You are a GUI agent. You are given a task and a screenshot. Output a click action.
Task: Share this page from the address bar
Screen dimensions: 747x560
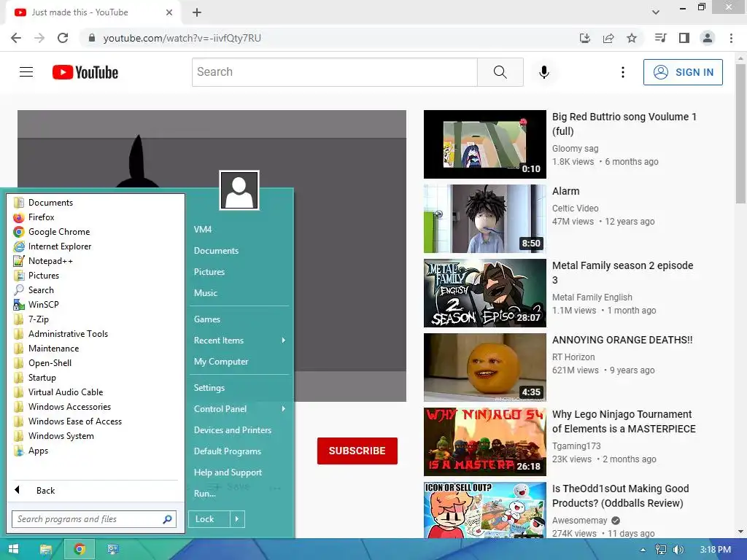(x=608, y=38)
